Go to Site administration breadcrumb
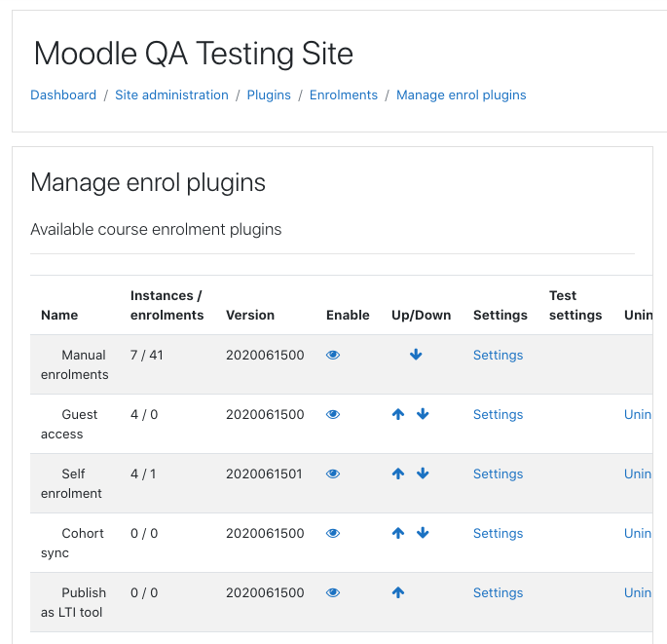 [171, 95]
